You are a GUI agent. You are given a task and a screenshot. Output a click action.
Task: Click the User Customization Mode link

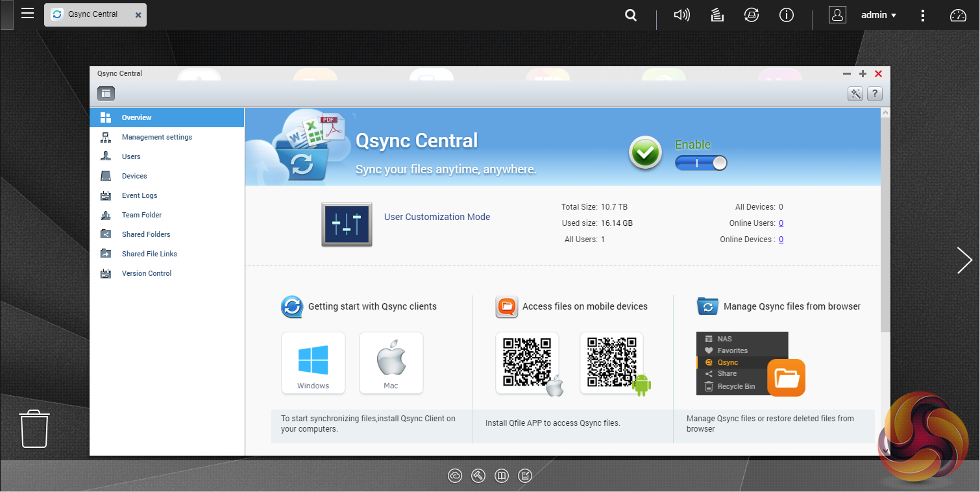(437, 217)
